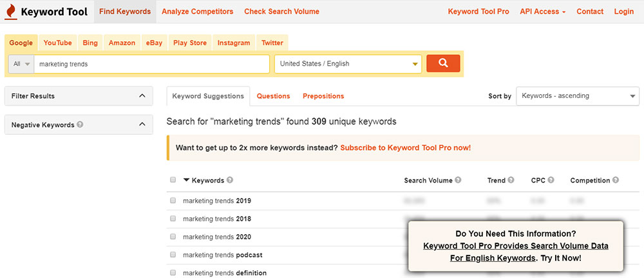The height and width of the screenshot is (278, 644).
Task: Select the Google platform tab
Action: pos(21,43)
